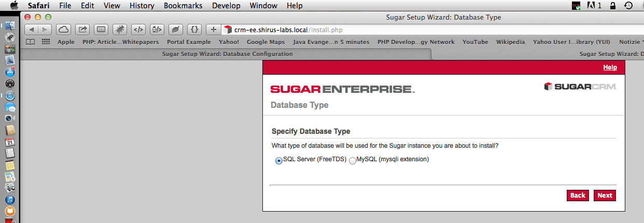The image size is (644, 223).
Task: Switch to the Database Configuration tab
Action: 227,54
